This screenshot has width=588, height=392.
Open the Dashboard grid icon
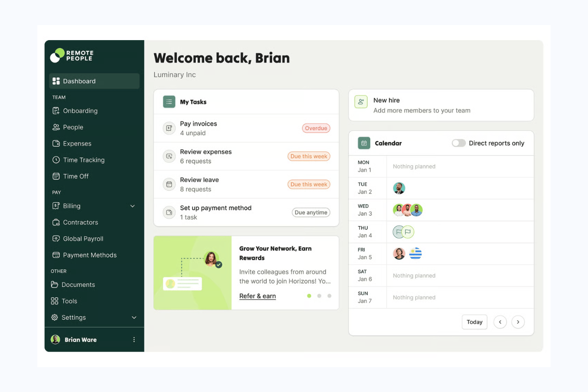click(56, 81)
